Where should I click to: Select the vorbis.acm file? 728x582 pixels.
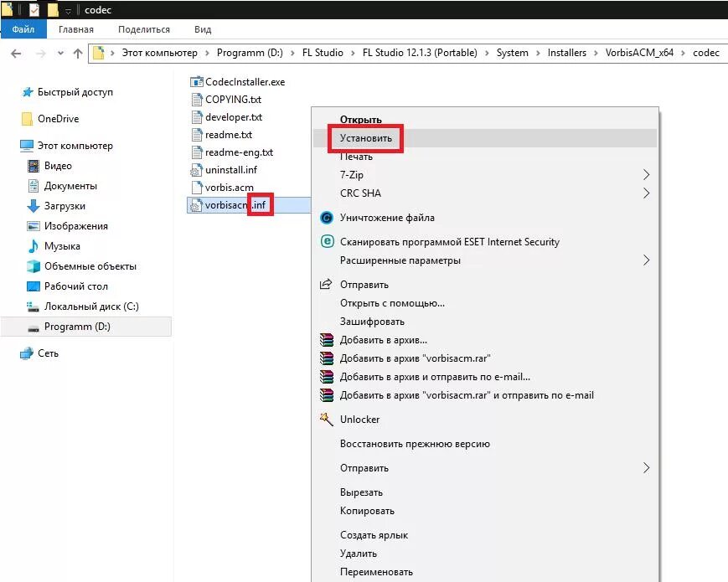(222, 188)
